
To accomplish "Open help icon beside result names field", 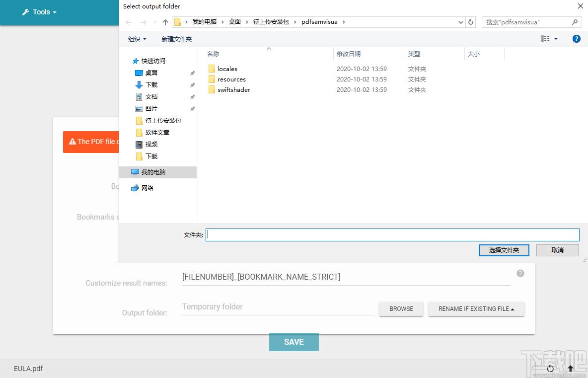I will (x=520, y=273).
